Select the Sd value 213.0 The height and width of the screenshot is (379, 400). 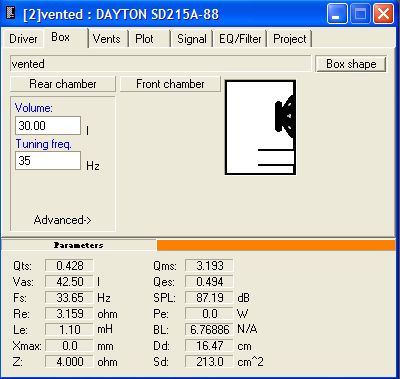click(209, 362)
